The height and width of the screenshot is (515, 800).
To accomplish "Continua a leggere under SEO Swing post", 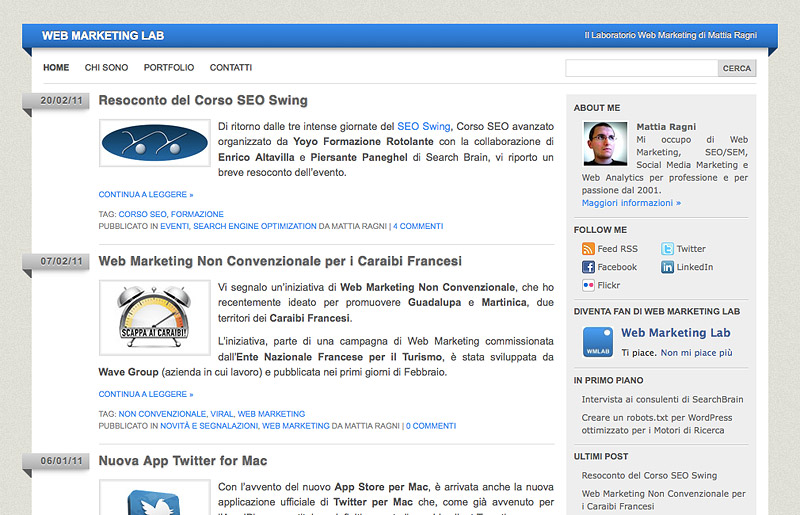I will tap(146, 194).
